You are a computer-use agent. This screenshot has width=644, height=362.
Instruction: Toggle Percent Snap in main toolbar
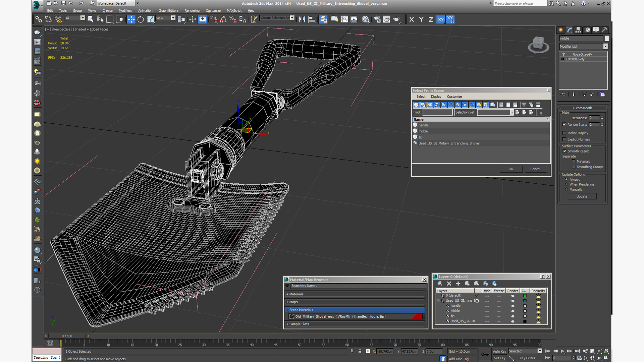pos(233,19)
